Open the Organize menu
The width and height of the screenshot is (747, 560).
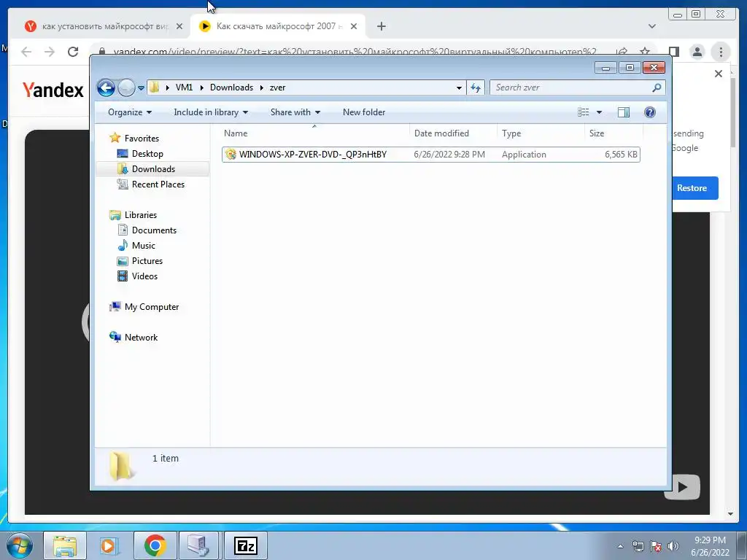click(130, 112)
